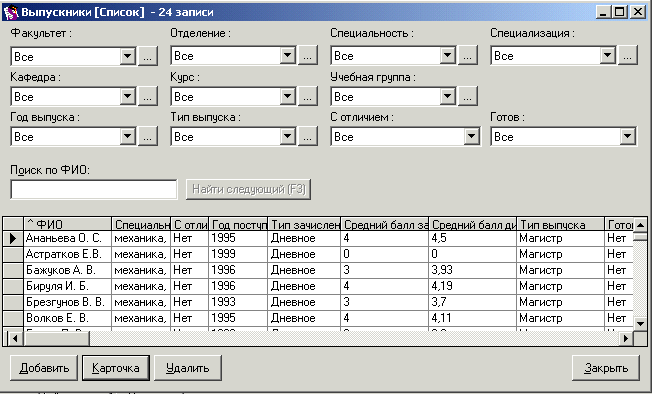This screenshot has height=394, width=652.
Task: Open the Карточка button
Action: click(116, 368)
